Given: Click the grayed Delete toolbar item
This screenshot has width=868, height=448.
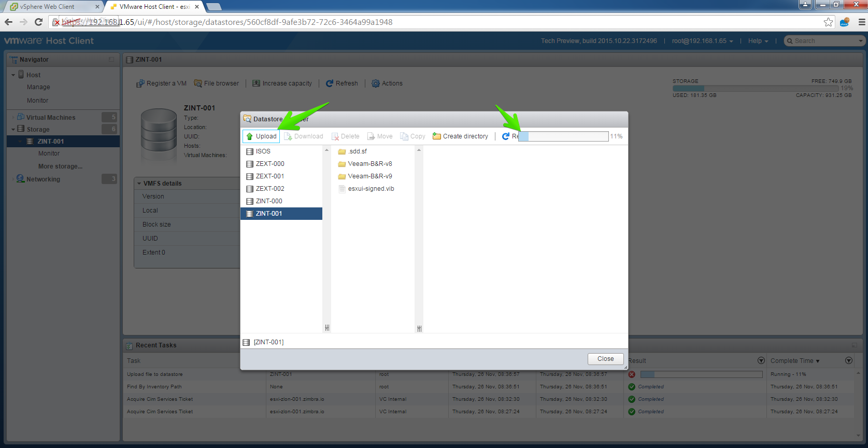Looking at the screenshot, I should (345, 136).
